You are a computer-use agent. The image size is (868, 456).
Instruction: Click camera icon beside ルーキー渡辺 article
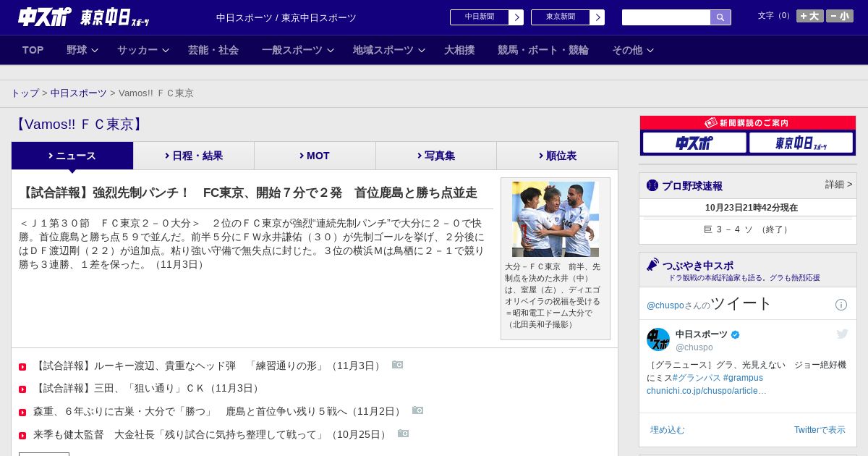pos(398,365)
